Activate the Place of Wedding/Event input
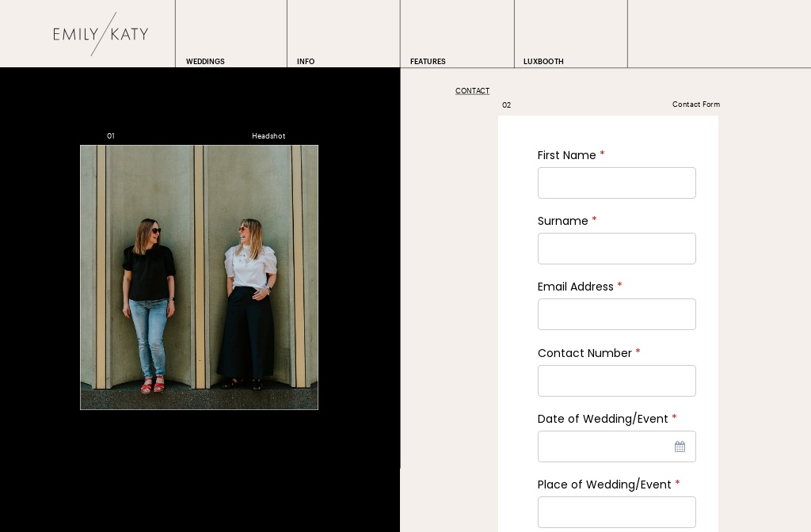Screen dimensions: 811x532 click(x=616, y=512)
